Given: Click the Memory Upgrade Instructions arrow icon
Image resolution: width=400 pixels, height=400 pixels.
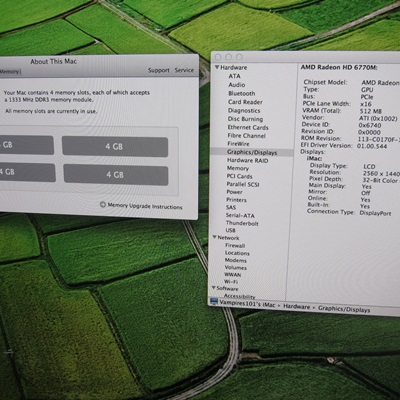Looking at the screenshot, I should click(x=103, y=204).
